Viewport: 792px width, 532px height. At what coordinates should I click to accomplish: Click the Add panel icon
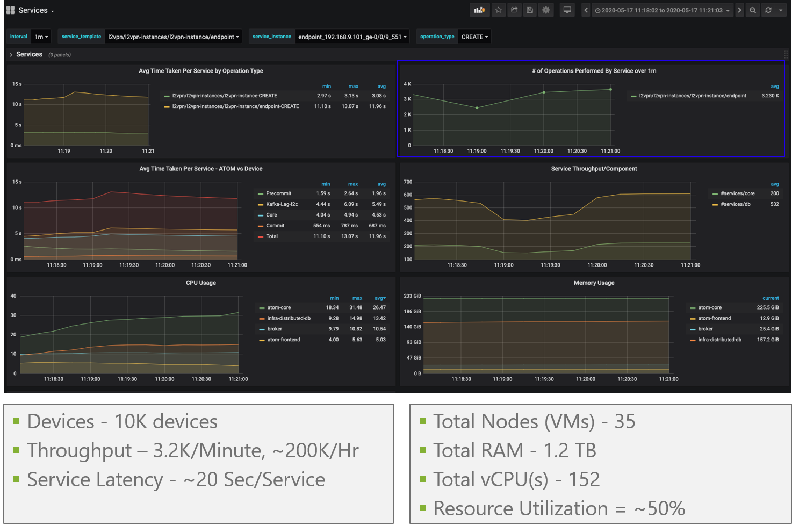click(x=479, y=10)
